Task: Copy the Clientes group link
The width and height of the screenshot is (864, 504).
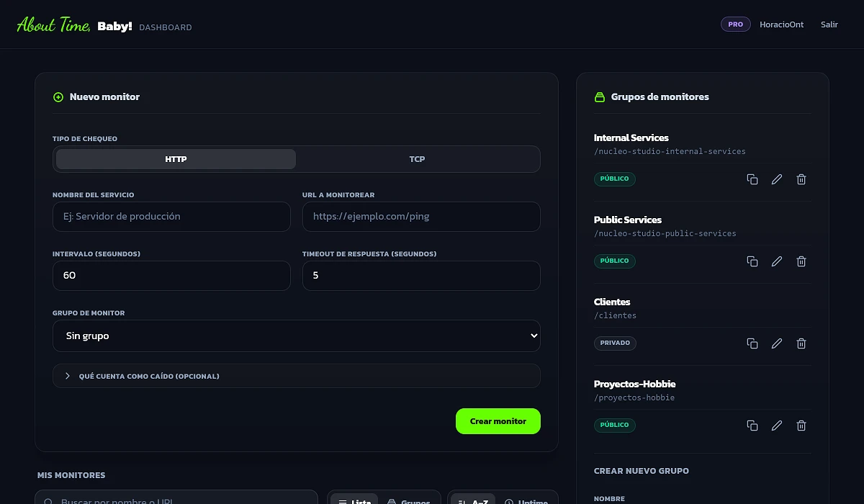Action: pos(752,343)
